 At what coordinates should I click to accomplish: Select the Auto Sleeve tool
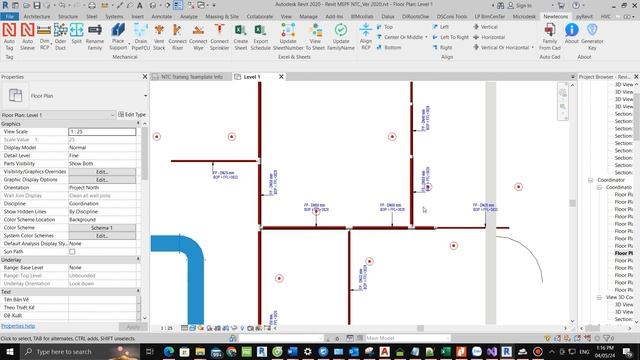tap(27, 37)
